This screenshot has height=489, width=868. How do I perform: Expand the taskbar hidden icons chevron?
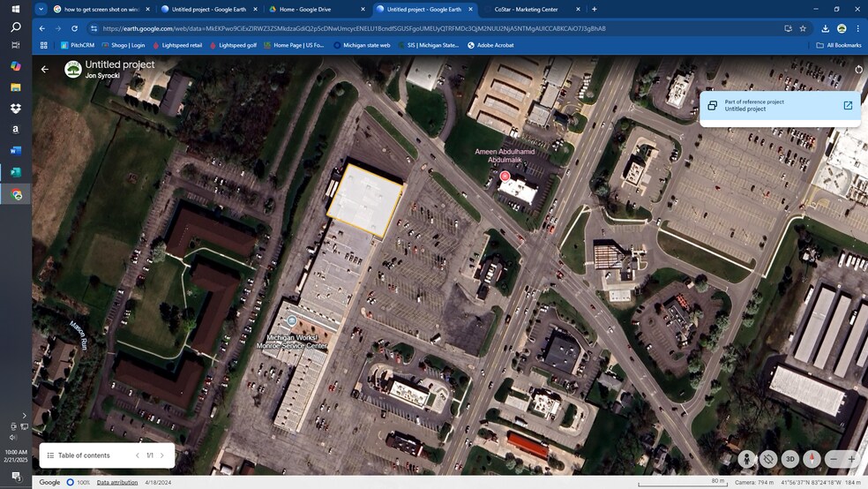coord(24,415)
